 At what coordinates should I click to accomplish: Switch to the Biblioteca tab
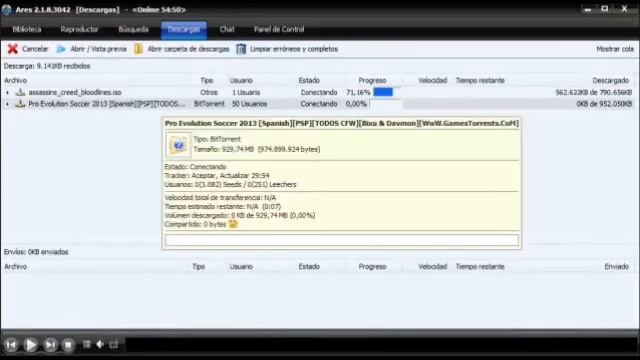pos(27,29)
